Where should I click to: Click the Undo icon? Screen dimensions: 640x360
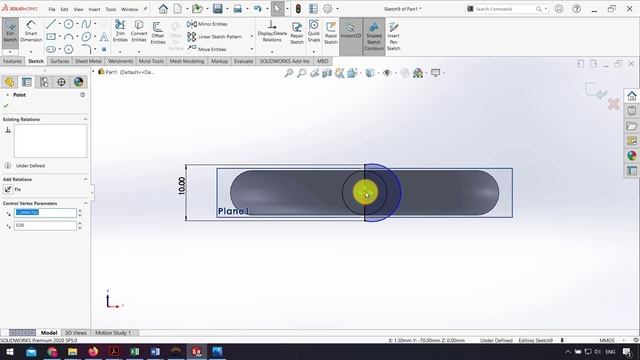pyautogui.click(x=257, y=9)
